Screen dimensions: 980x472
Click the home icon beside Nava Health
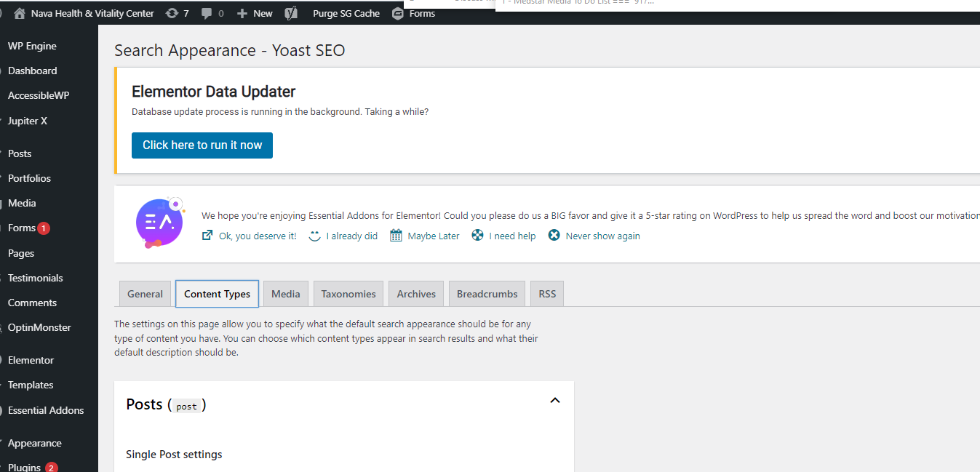tap(20, 13)
